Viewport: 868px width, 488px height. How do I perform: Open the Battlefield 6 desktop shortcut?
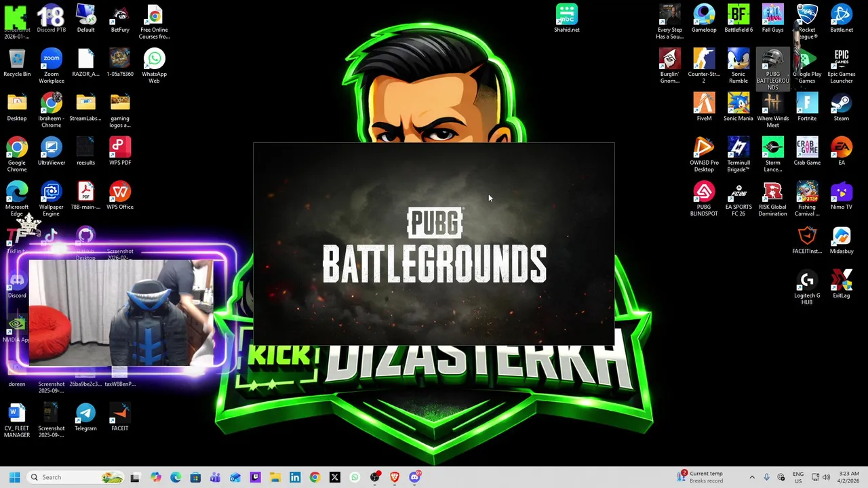[x=738, y=18]
